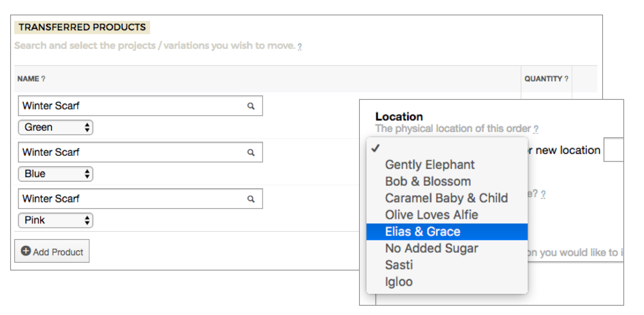This screenshot has width=644, height=315.
Task: Click the new location text field
Action: pos(613,150)
